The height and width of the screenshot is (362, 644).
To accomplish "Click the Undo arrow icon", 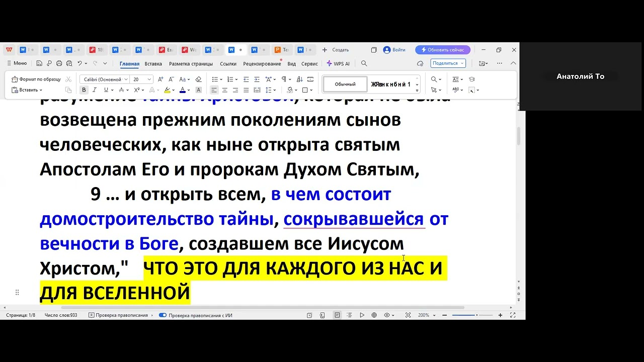I will point(79,63).
